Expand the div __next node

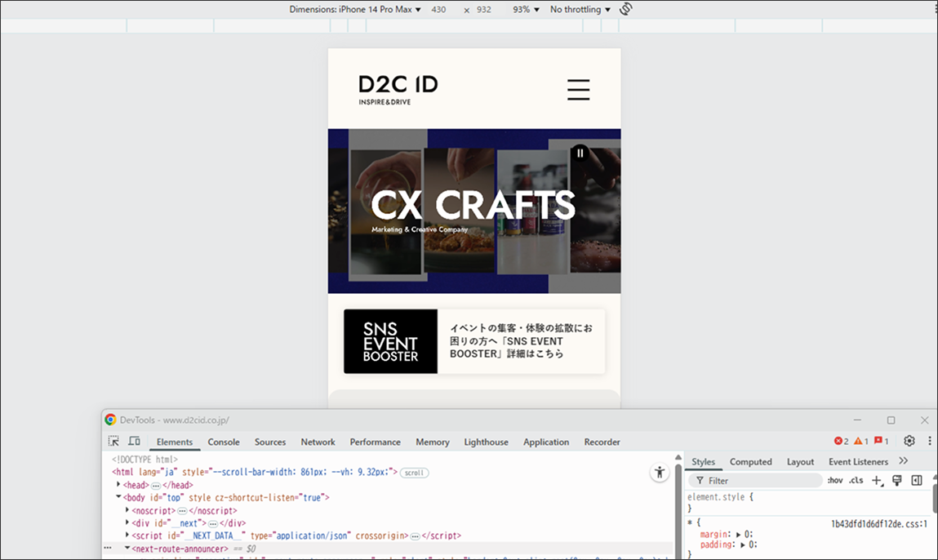(x=127, y=523)
